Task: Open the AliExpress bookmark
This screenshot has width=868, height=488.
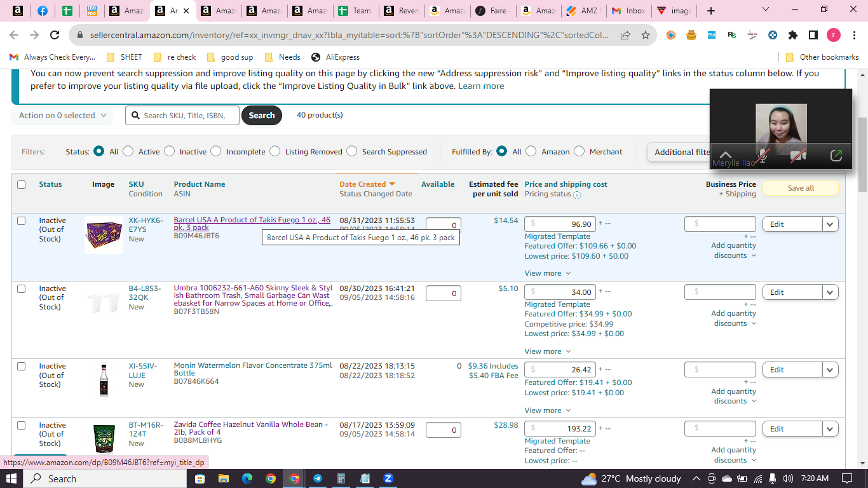Action: tap(336, 57)
